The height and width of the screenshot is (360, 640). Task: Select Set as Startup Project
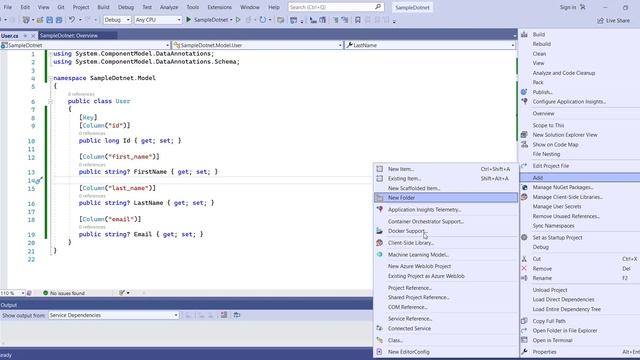580,238
